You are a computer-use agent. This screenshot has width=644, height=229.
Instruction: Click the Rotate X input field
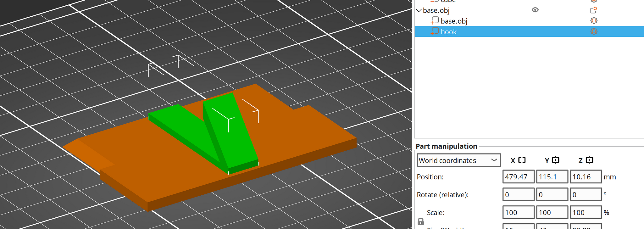[x=519, y=194]
